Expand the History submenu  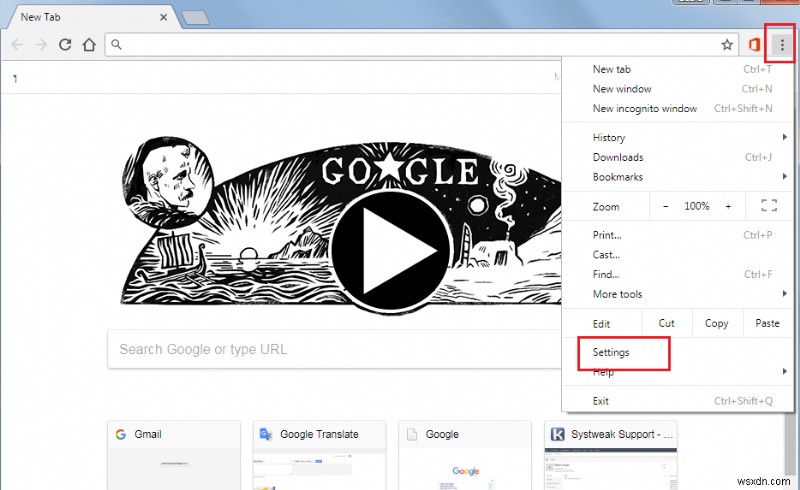pyautogui.click(x=678, y=137)
